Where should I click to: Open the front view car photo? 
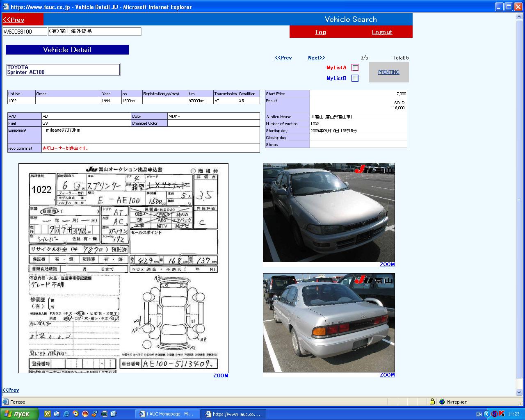pyautogui.click(x=329, y=212)
